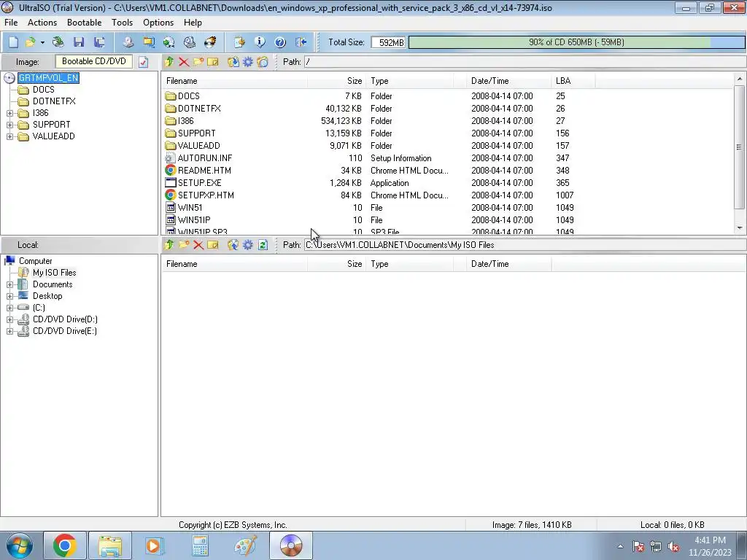Image resolution: width=747 pixels, height=560 pixels.
Task: Sort image files by the LBA column header
Action: click(573, 81)
